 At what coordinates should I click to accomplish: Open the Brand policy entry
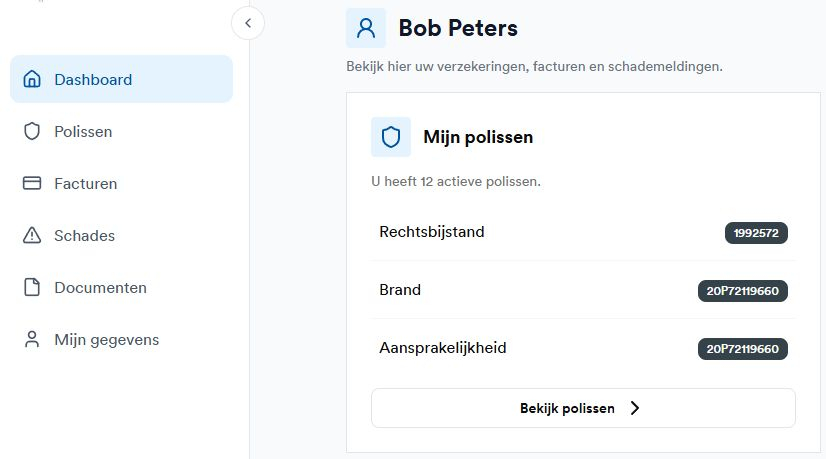click(400, 290)
